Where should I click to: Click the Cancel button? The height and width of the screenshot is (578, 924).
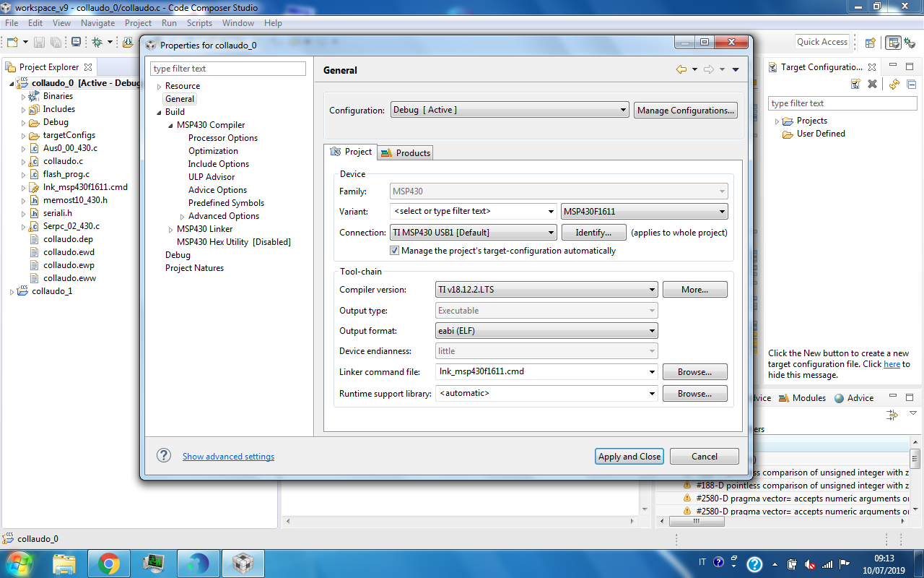tap(705, 457)
